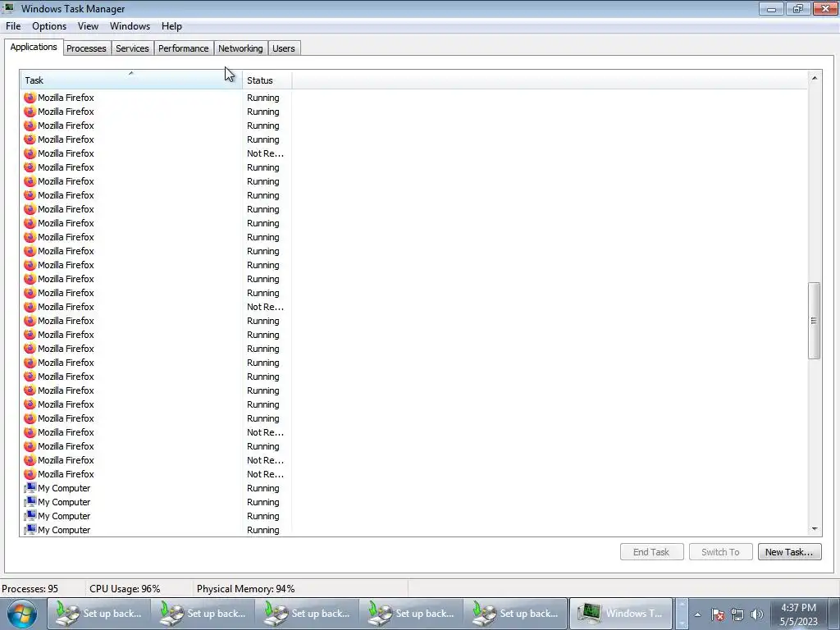Screen dimensions: 840x630
Task: Click the Processes: 95 status text
Action: point(30,589)
